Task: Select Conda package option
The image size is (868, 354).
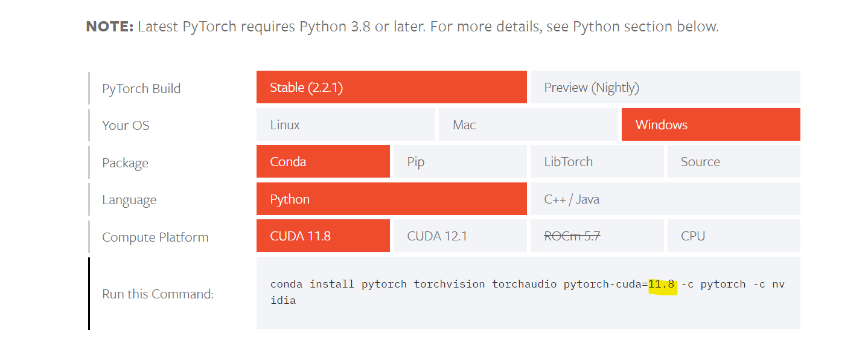Action: click(323, 161)
